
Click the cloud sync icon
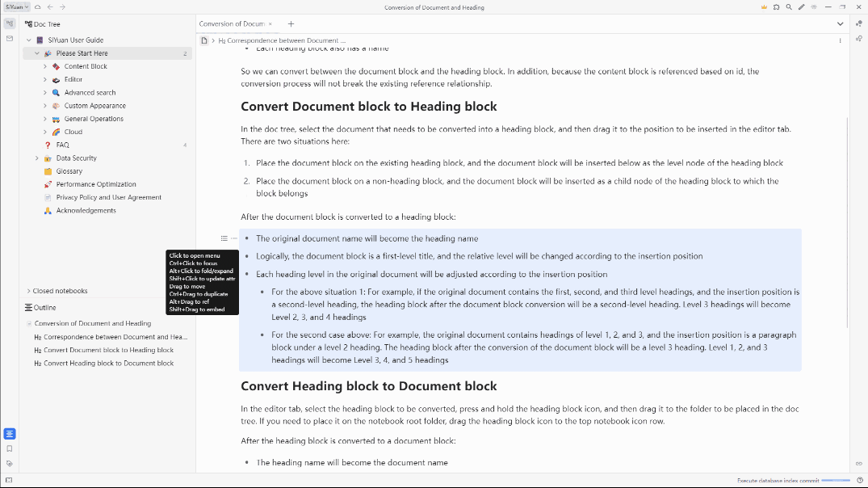tap(38, 7)
